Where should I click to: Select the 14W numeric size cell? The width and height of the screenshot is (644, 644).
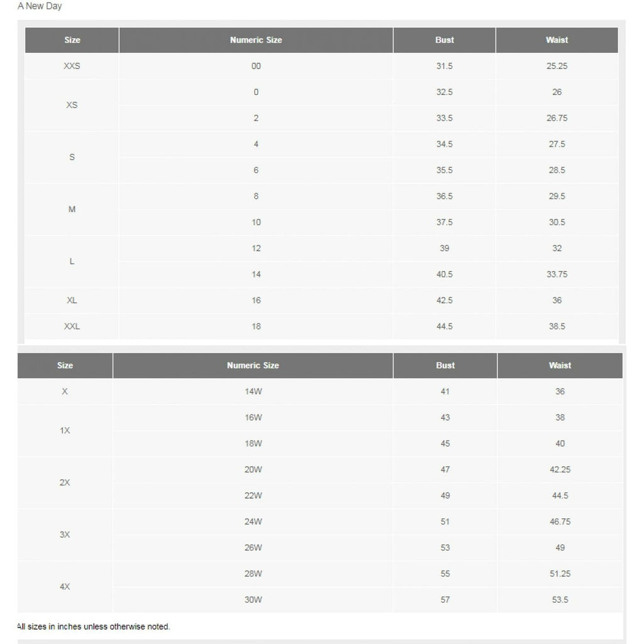point(253,391)
